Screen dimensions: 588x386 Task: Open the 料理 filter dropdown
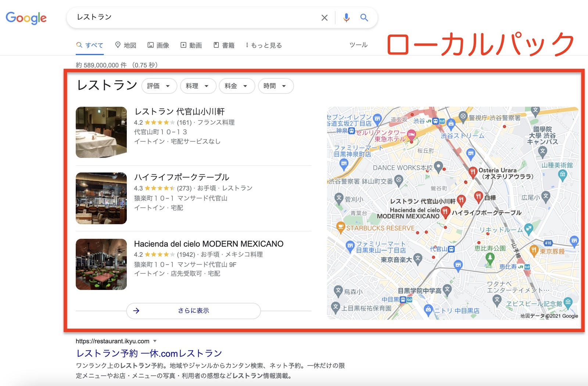coord(198,86)
